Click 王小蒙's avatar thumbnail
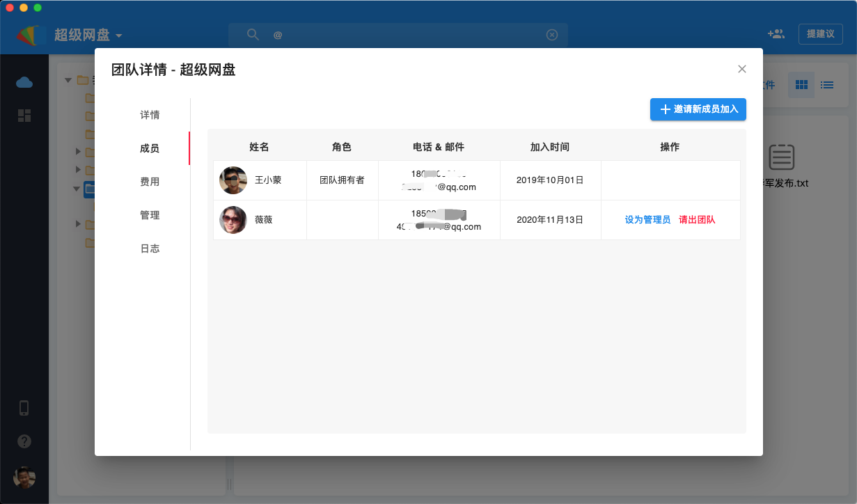The width and height of the screenshot is (857, 504). (233, 180)
